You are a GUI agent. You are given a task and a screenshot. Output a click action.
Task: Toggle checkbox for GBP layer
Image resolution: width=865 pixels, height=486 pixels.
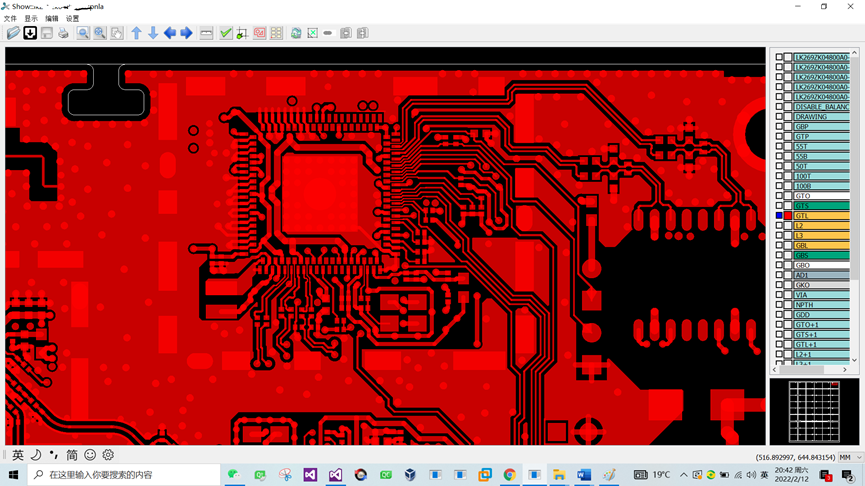point(779,126)
